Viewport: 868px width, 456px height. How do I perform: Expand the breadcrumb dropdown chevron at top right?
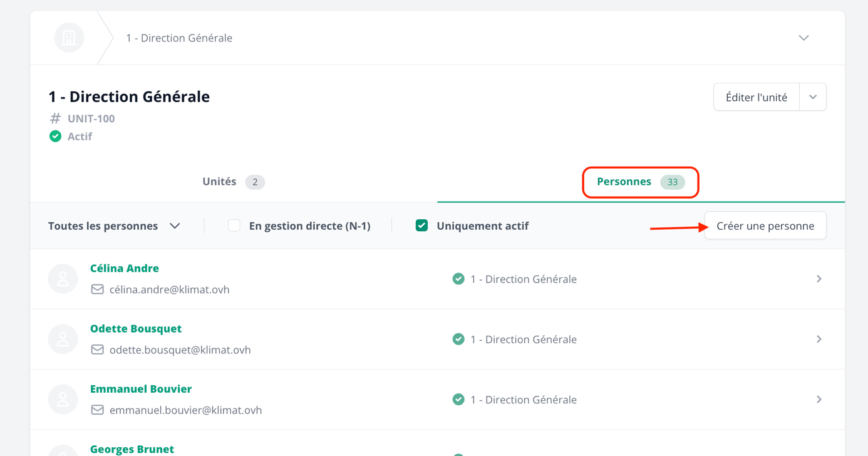point(803,38)
